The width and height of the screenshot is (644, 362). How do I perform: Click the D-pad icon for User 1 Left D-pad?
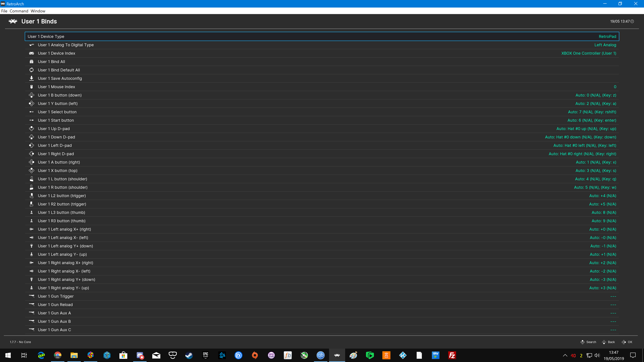[x=32, y=145]
